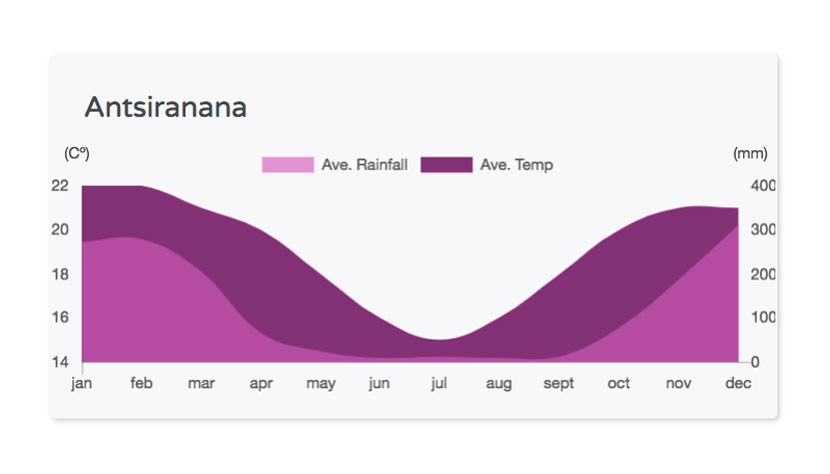Select the may month label

pos(321,383)
